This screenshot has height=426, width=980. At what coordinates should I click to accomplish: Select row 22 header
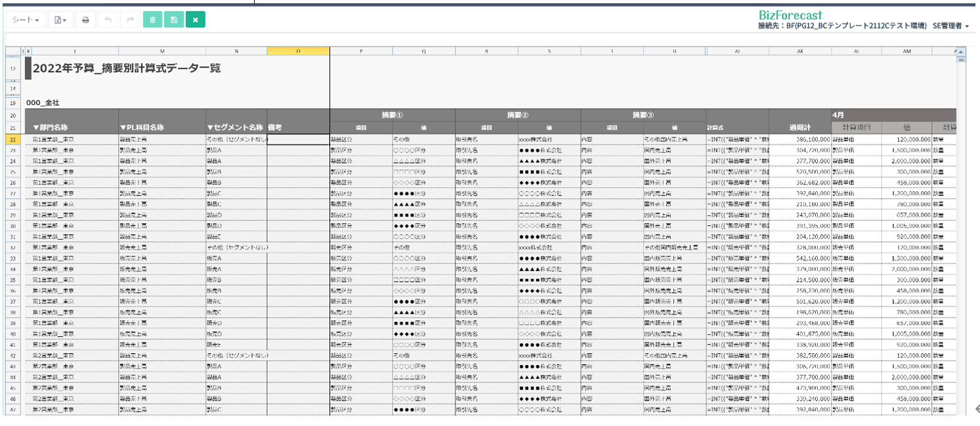[x=13, y=140]
